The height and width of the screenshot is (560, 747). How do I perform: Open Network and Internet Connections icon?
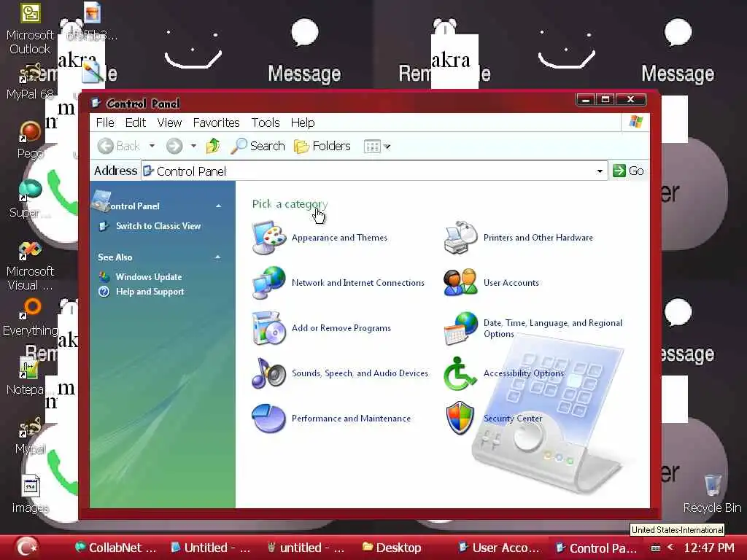pyautogui.click(x=268, y=282)
